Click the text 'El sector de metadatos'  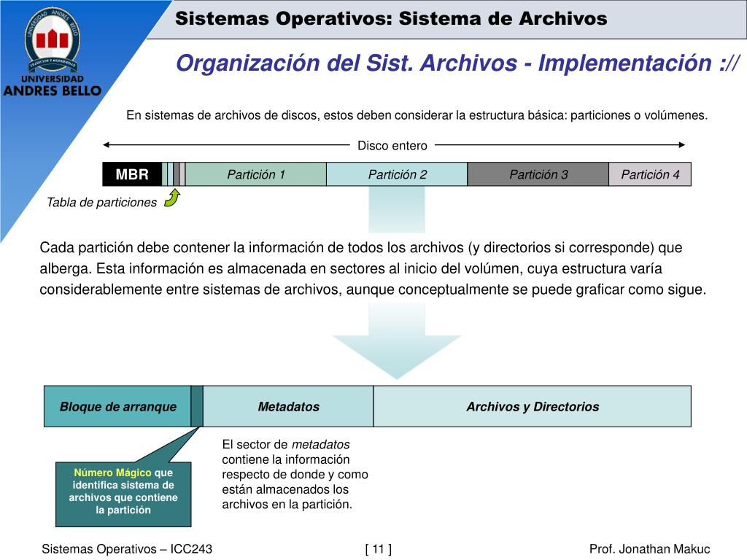click(x=286, y=444)
